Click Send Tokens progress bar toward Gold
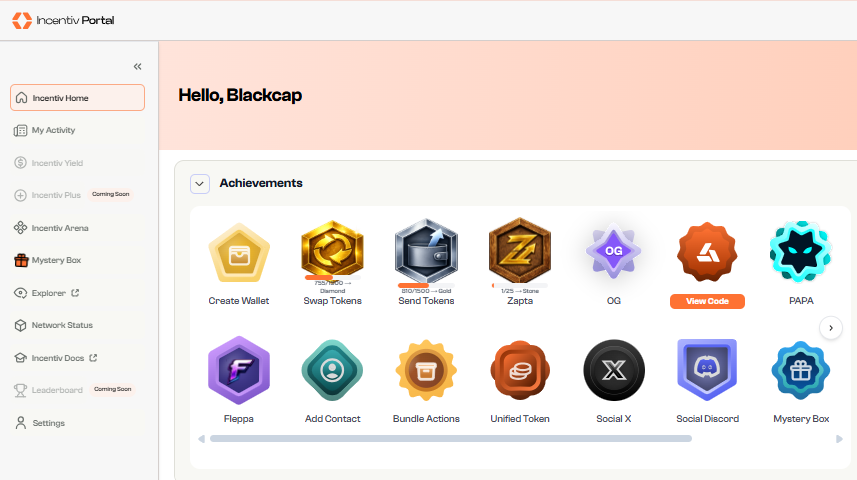857x480 pixels. 426,285
